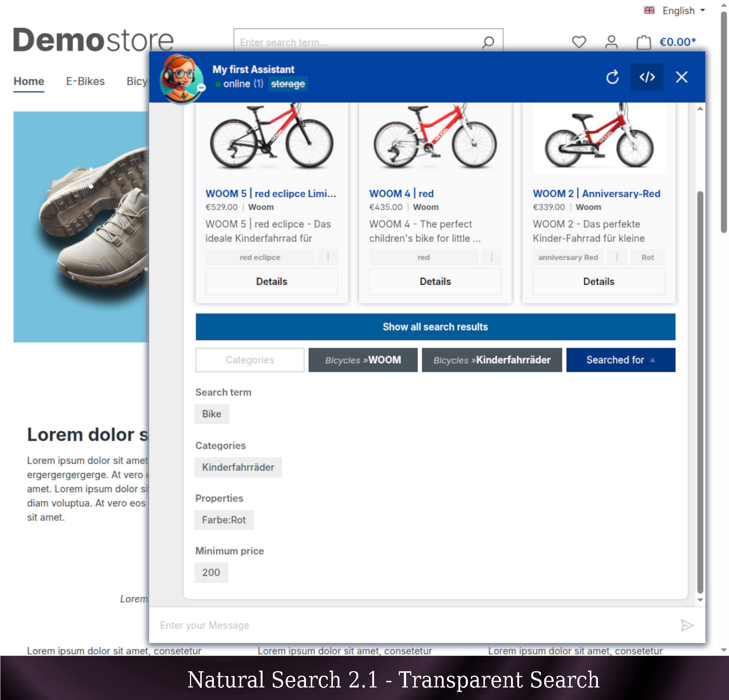
Task: Open the E-Bikes menu item
Action: click(85, 81)
